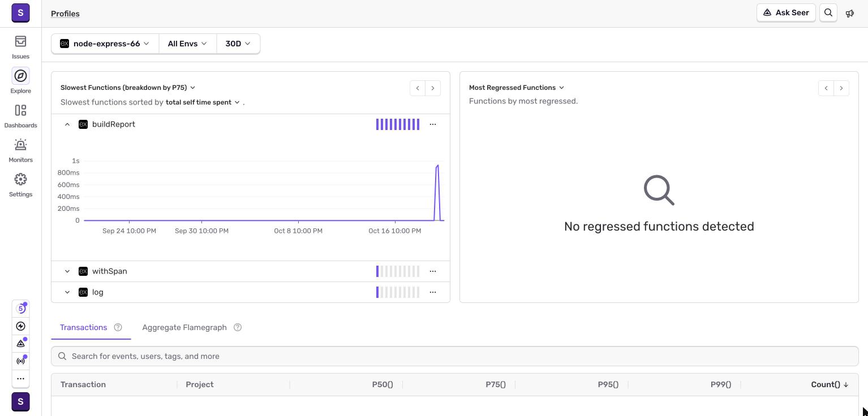Image resolution: width=868 pixels, height=416 pixels.
Task: Open the node-express-66 project selector
Action: (x=105, y=44)
